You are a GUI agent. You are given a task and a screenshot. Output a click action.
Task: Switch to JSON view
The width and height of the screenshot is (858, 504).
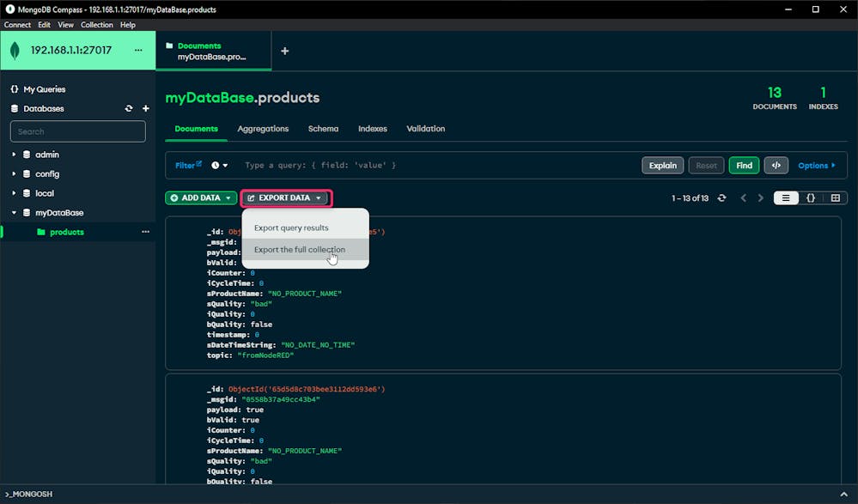(x=811, y=198)
